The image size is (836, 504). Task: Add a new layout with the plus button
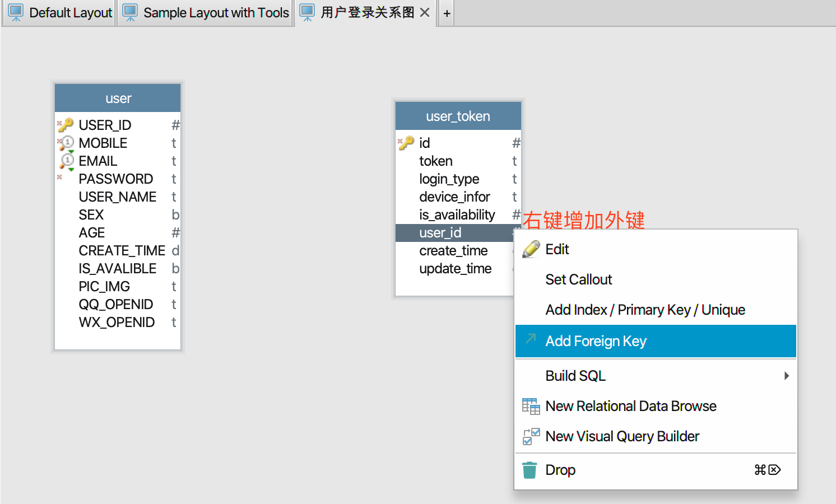tap(447, 13)
